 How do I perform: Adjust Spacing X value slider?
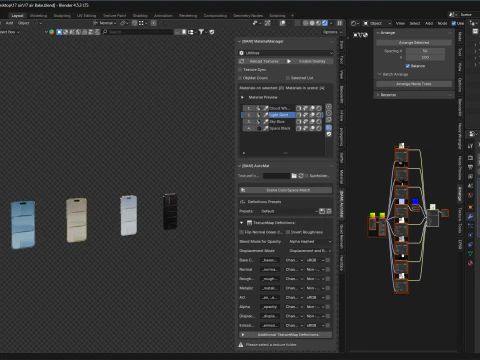coord(425,51)
